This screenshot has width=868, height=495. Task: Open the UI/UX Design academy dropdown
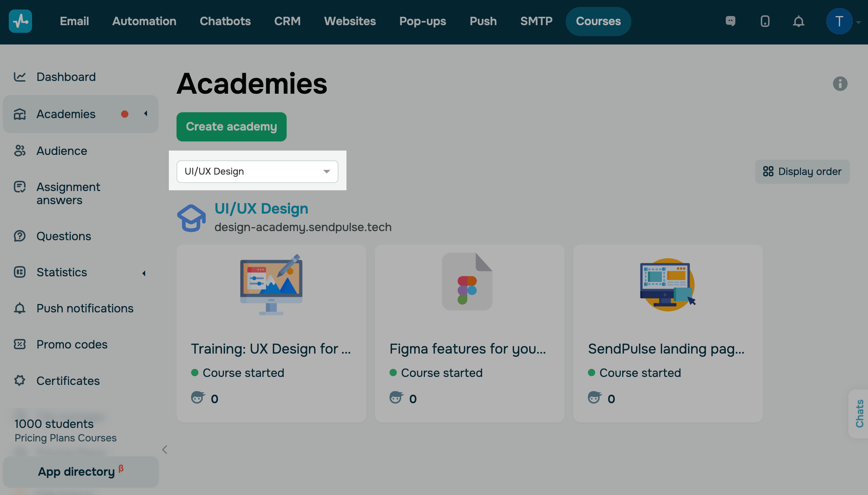pos(257,171)
